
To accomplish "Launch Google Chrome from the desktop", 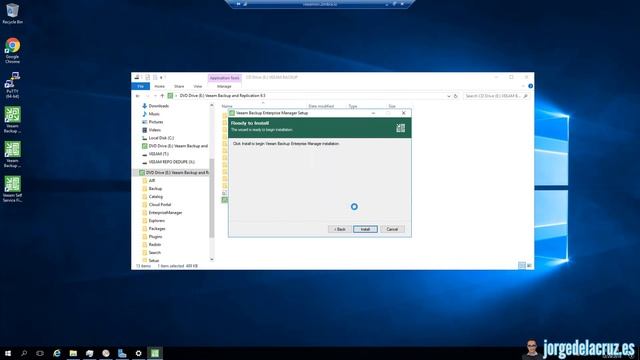I will pyautogui.click(x=12, y=50).
